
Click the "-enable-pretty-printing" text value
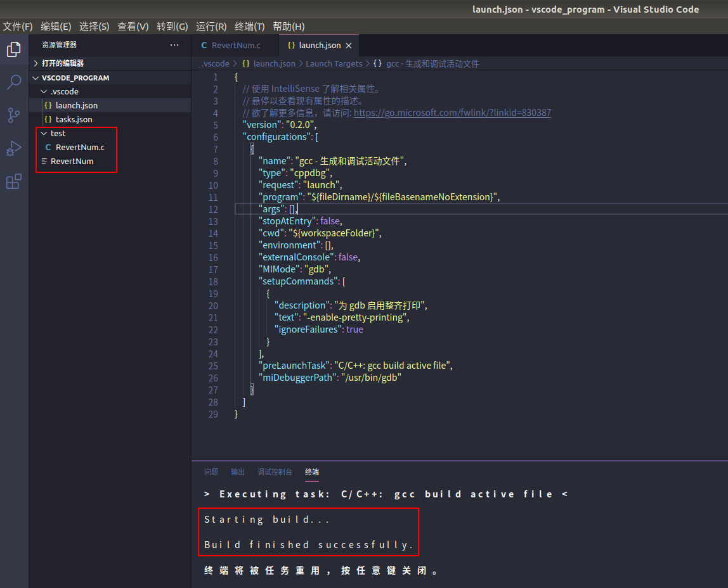coord(354,317)
